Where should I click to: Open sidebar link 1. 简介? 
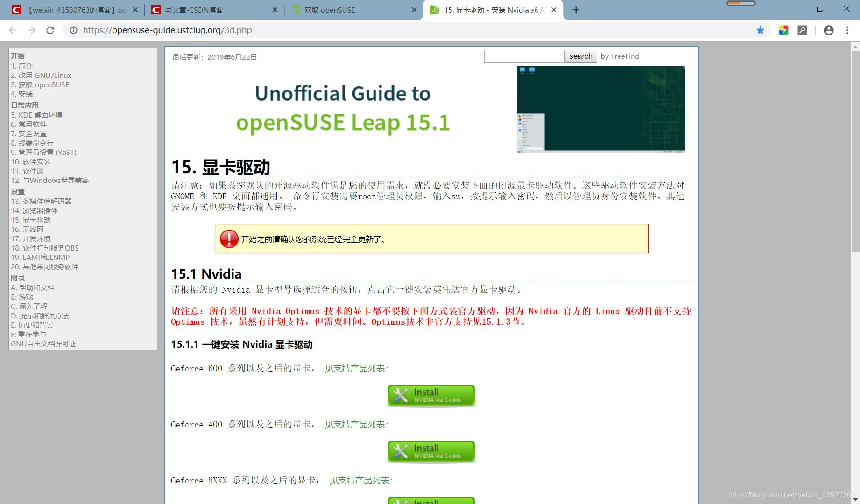[x=22, y=66]
